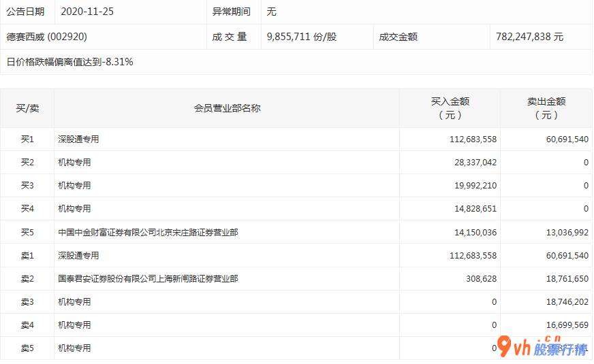Click 国泰君安证券上海新闸路证券营业部 name
This screenshot has height=364, width=594.
pyautogui.click(x=148, y=279)
